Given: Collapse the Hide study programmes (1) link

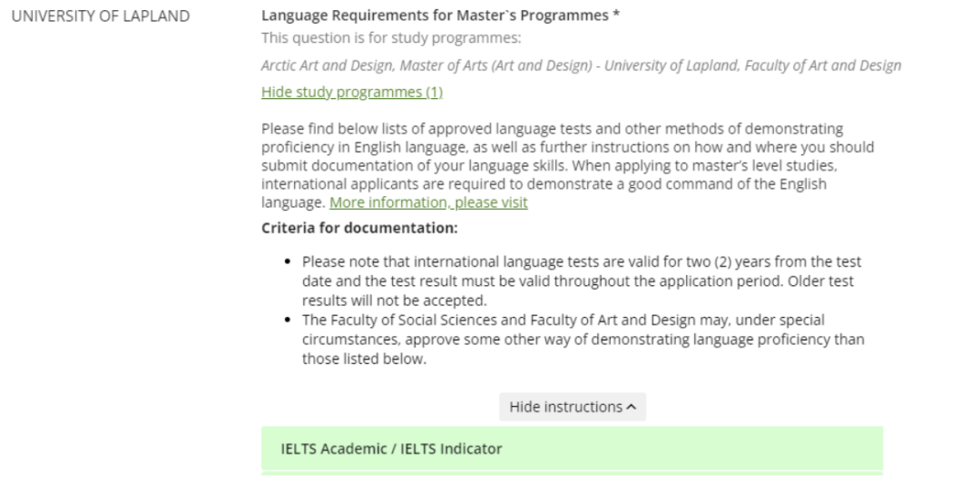Looking at the screenshot, I should [x=352, y=92].
